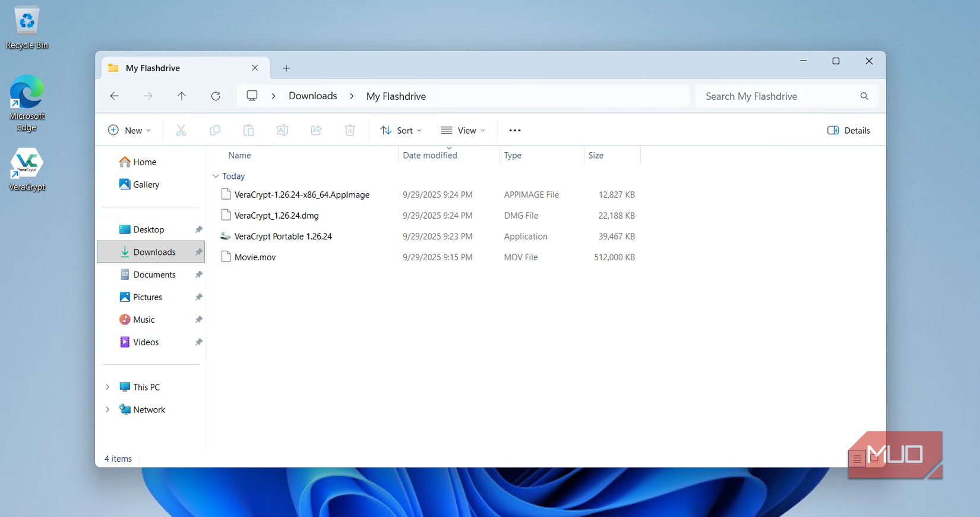Collapse the Today group
The width and height of the screenshot is (980, 517).
[x=216, y=176]
